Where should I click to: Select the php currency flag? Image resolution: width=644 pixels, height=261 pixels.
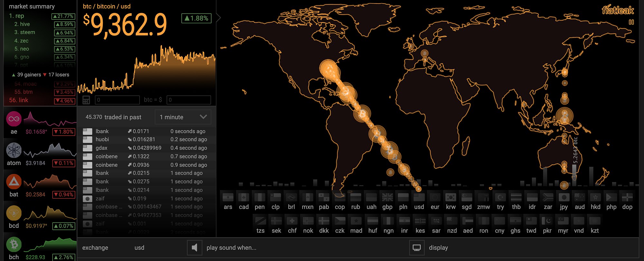[611, 197]
